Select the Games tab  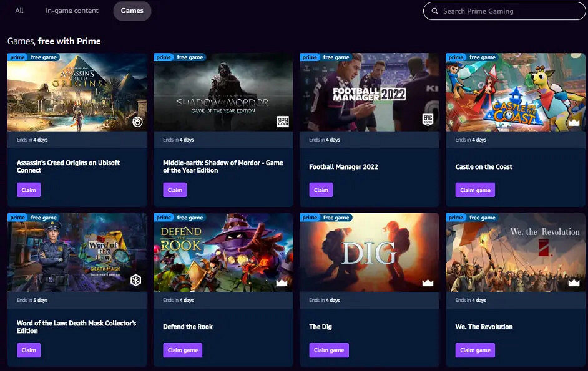132,11
